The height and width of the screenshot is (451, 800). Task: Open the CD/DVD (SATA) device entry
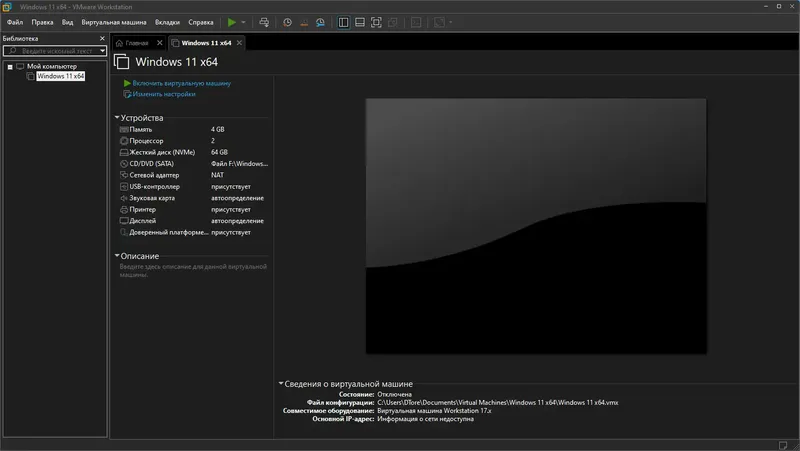[151, 163]
